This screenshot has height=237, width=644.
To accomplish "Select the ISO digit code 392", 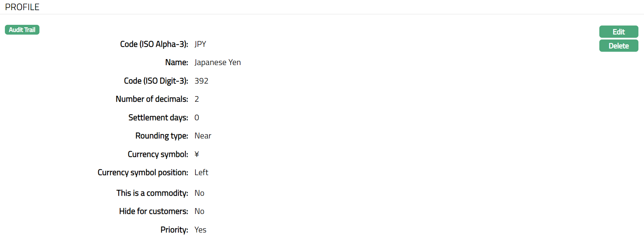I will (201, 81).
